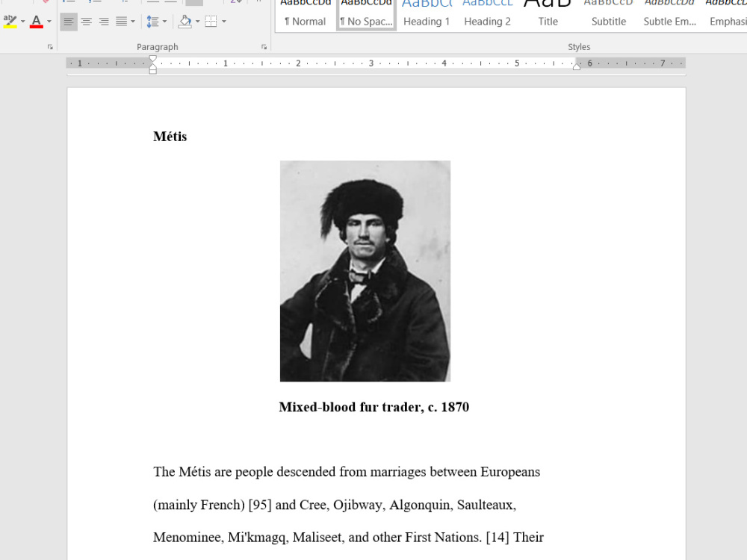Screen dimensions: 747x560
Task: Open the line spacing dropdown arrow
Action: click(x=165, y=22)
